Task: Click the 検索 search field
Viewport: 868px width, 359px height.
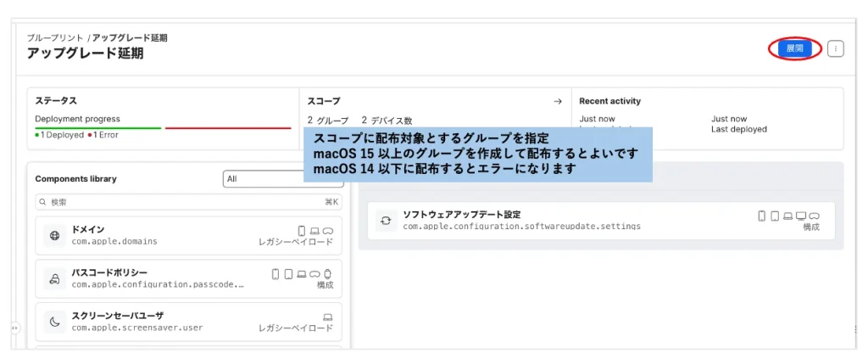Action: pyautogui.click(x=170, y=202)
